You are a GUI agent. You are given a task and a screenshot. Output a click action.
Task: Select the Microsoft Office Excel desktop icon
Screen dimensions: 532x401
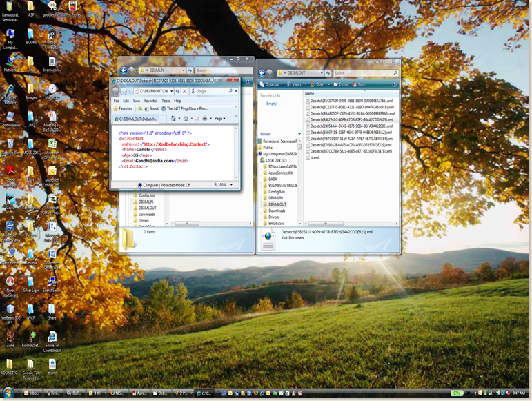(x=52, y=149)
